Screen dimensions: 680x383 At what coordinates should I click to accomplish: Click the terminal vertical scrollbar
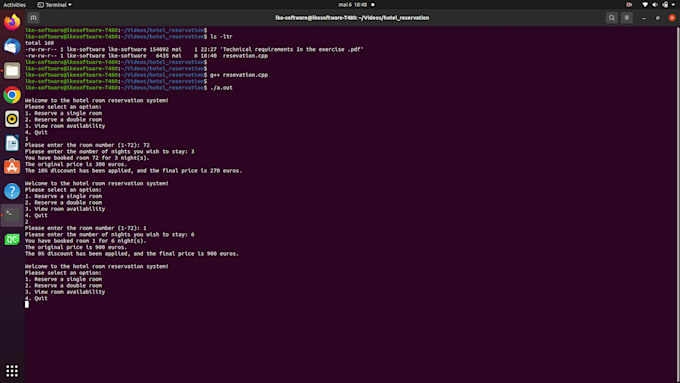(x=678, y=204)
